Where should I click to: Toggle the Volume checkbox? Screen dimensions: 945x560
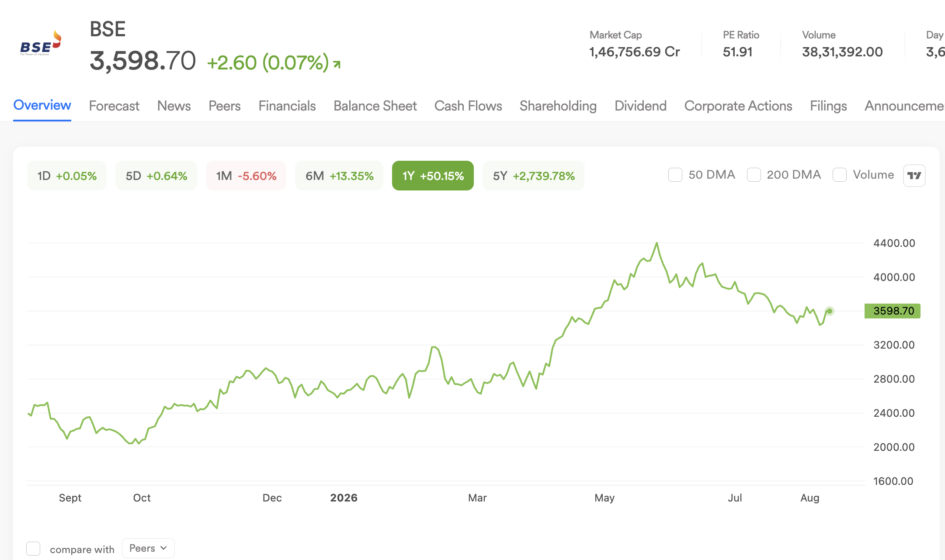coord(840,175)
